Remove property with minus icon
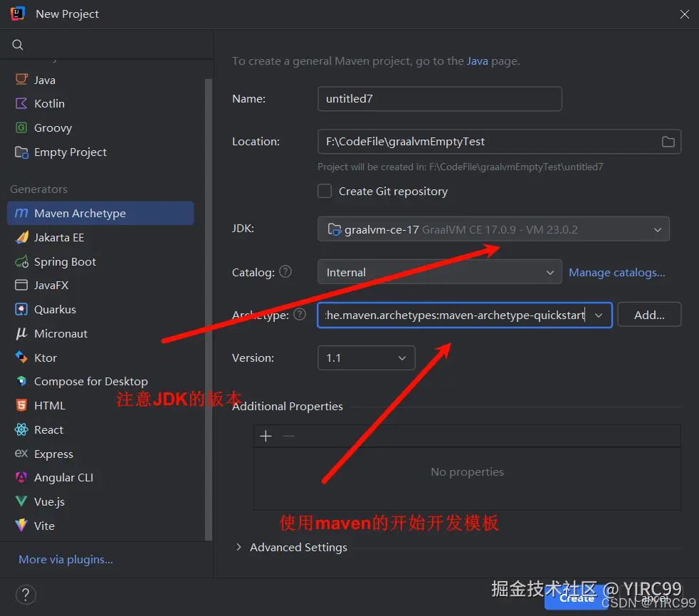Screen dimensions: 699x616 tap(288, 436)
